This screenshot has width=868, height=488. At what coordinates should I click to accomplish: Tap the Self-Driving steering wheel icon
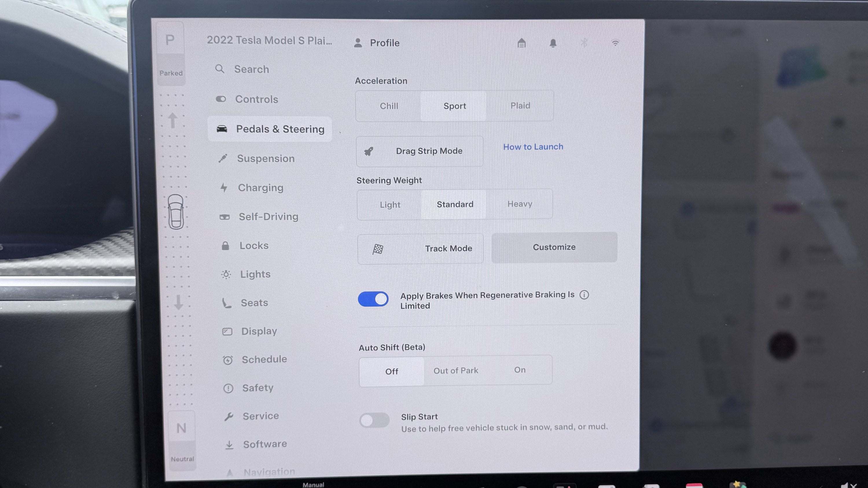tap(225, 217)
